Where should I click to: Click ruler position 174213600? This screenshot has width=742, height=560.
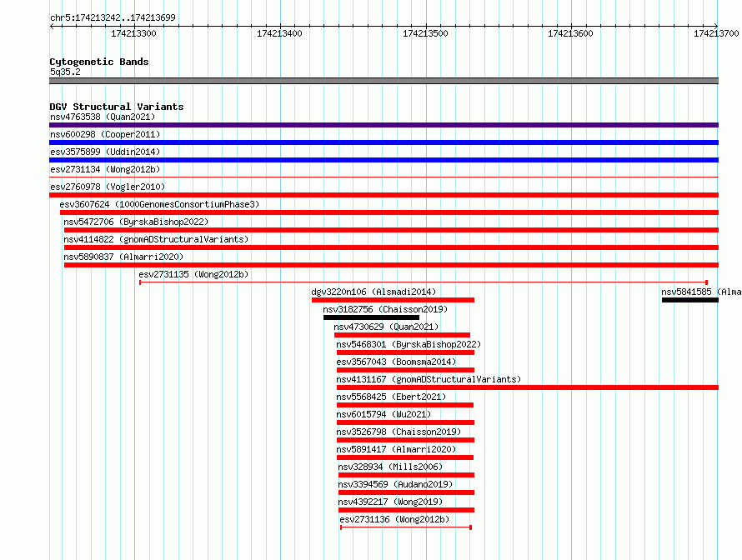pyautogui.click(x=570, y=33)
